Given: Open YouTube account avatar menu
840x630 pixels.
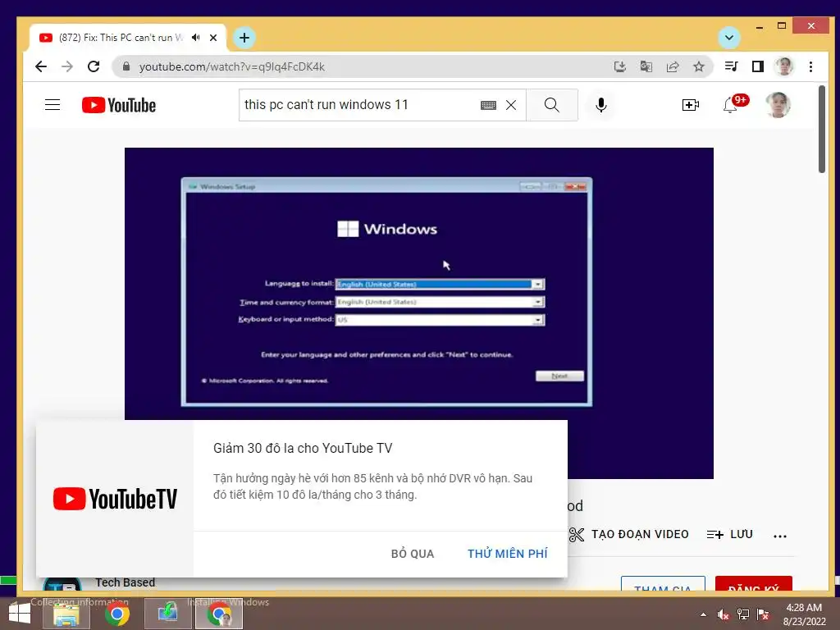Looking at the screenshot, I should tap(778, 105).
